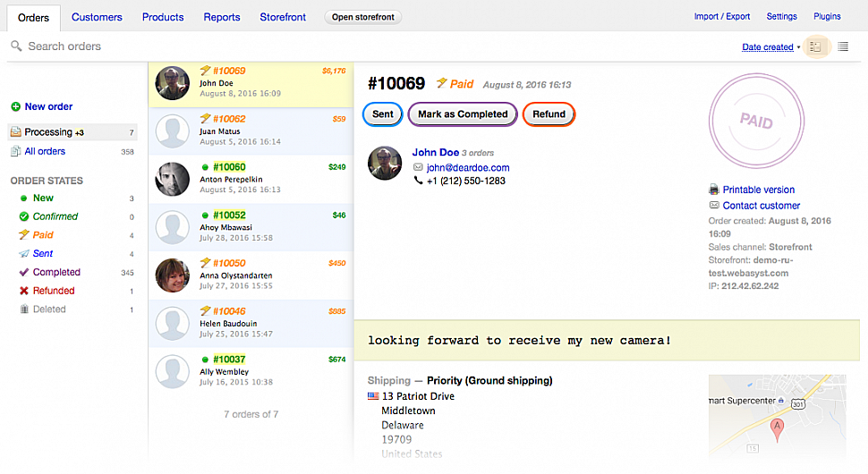Click green dot on order #10060 row

tap(205, 167)
